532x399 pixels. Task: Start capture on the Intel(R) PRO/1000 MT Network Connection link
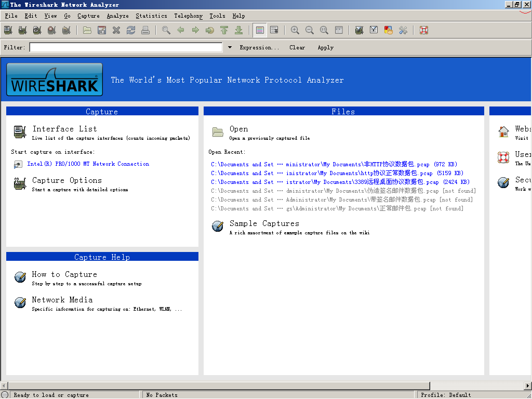(x=88, y=164)
